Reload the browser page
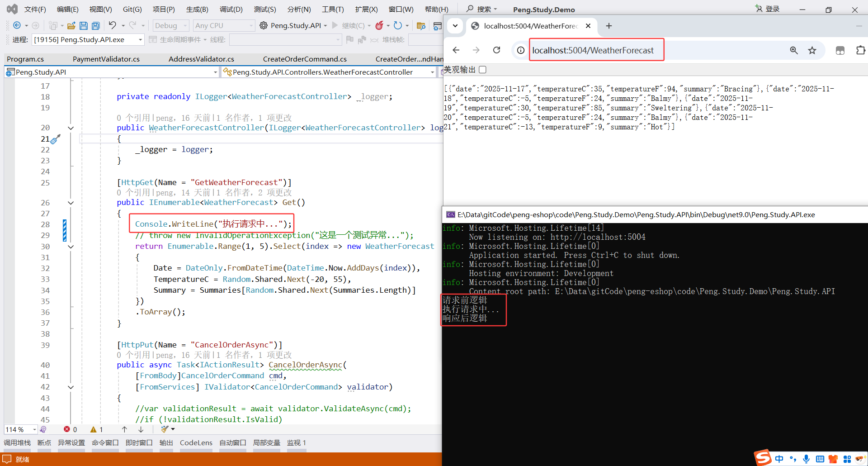 (x=496, y=50)
